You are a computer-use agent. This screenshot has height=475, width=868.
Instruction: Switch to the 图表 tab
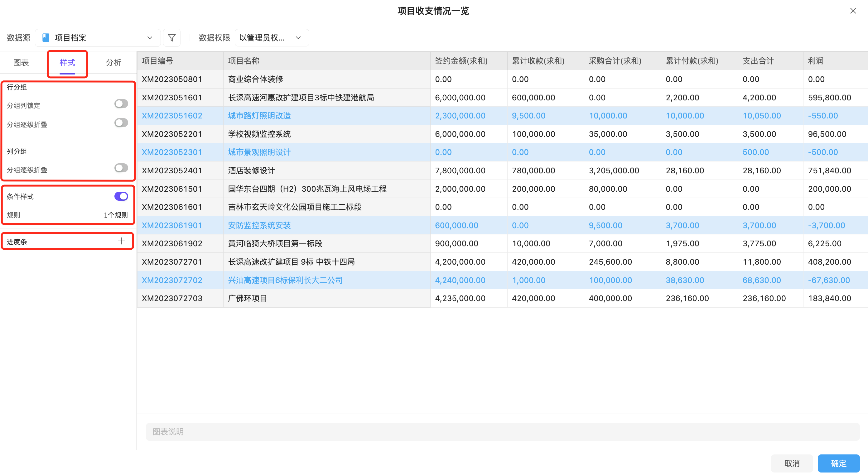(21, 62)
